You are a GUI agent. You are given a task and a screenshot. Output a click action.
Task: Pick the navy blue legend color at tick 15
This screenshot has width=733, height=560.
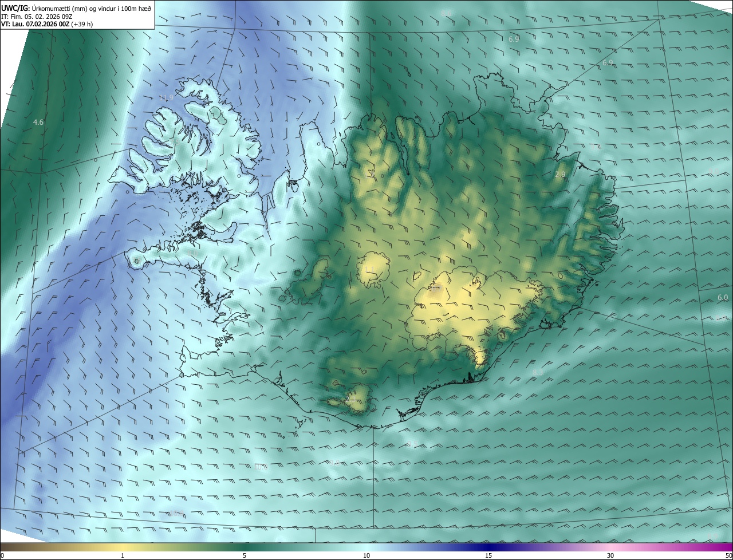[488, 547]
